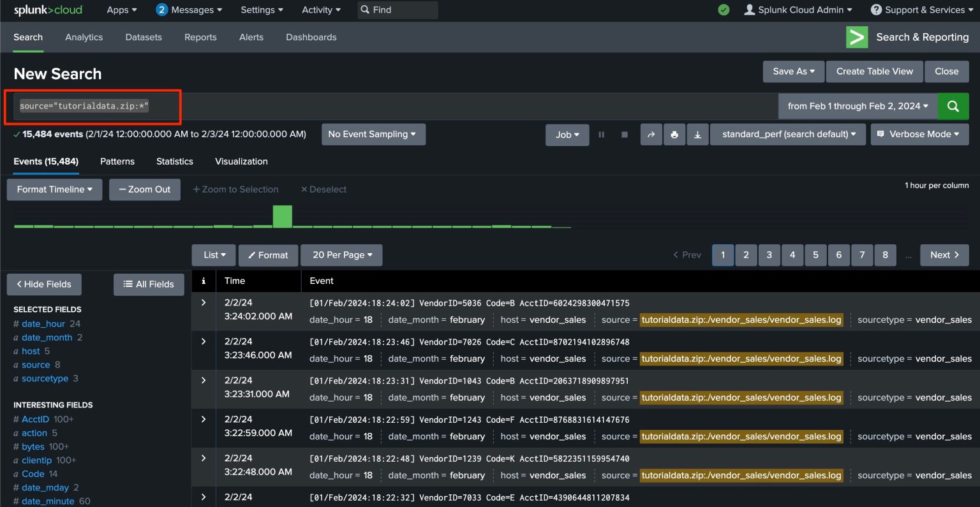Toggle Hide Fields sidebar panel
Screen dimensions: 980x507
pyautogui.click(x=43, y=284)
